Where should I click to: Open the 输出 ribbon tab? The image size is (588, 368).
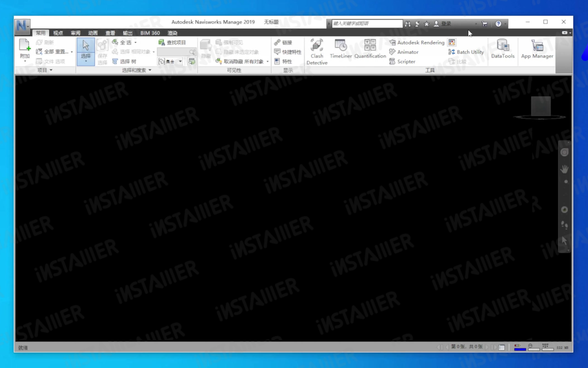coord(127,33)
